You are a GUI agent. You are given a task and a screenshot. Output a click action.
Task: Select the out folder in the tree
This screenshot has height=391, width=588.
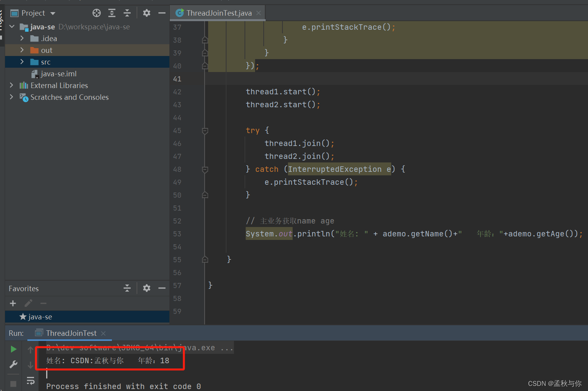click(87, 50)
